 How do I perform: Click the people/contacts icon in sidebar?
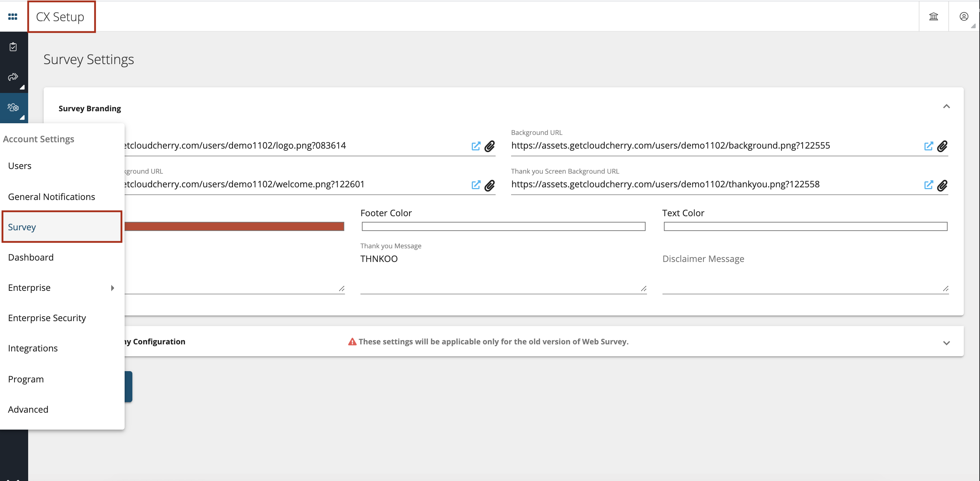pos(14,107)
